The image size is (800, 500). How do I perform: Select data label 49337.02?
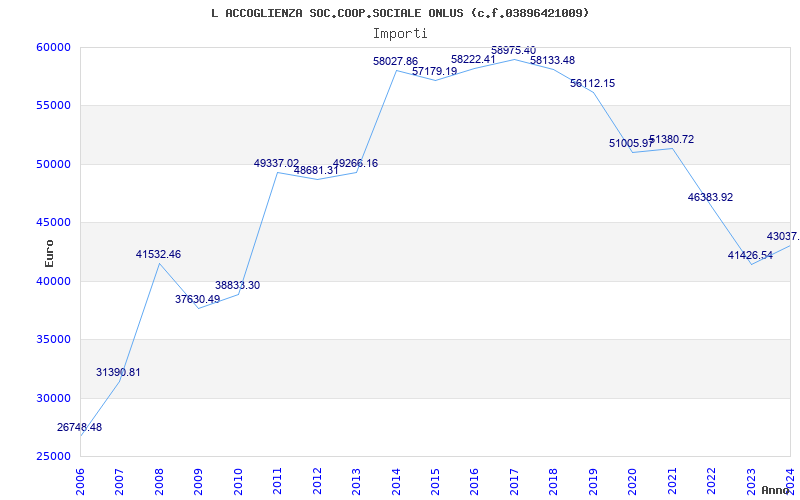[276, 163]
